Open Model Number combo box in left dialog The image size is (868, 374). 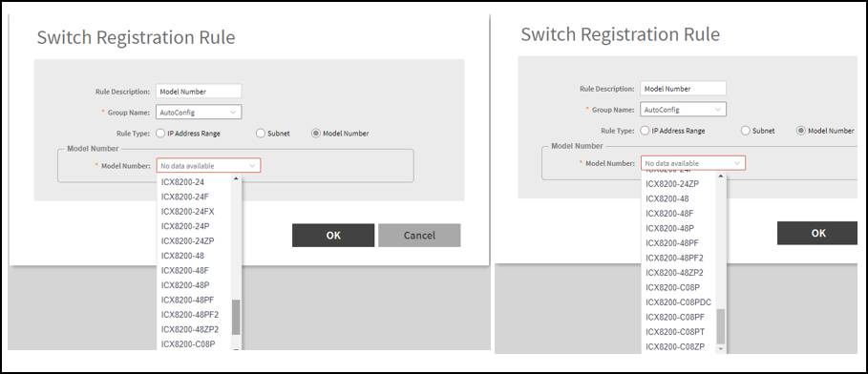click(x=209, y=165)
